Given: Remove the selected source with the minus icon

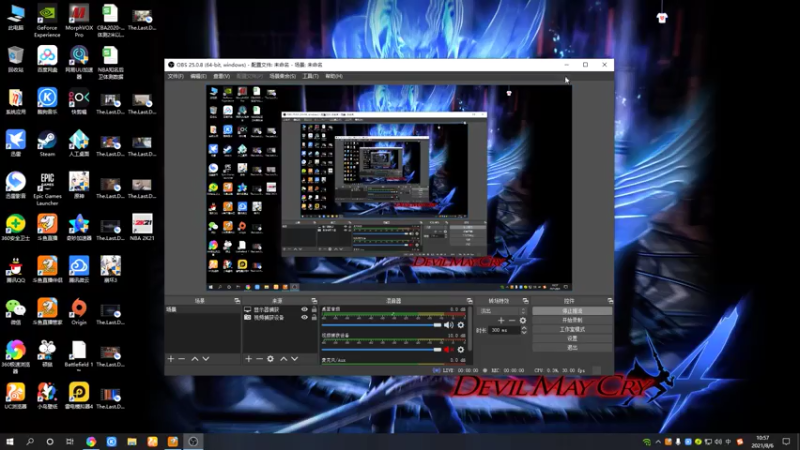Looking at the screenshot, I should [259, 359].
